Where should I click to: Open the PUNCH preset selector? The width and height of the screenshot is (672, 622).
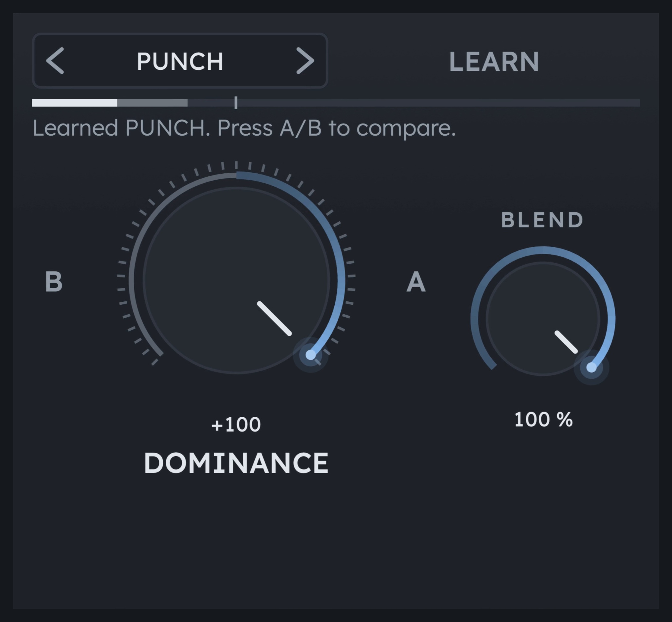tap(180, 61)
